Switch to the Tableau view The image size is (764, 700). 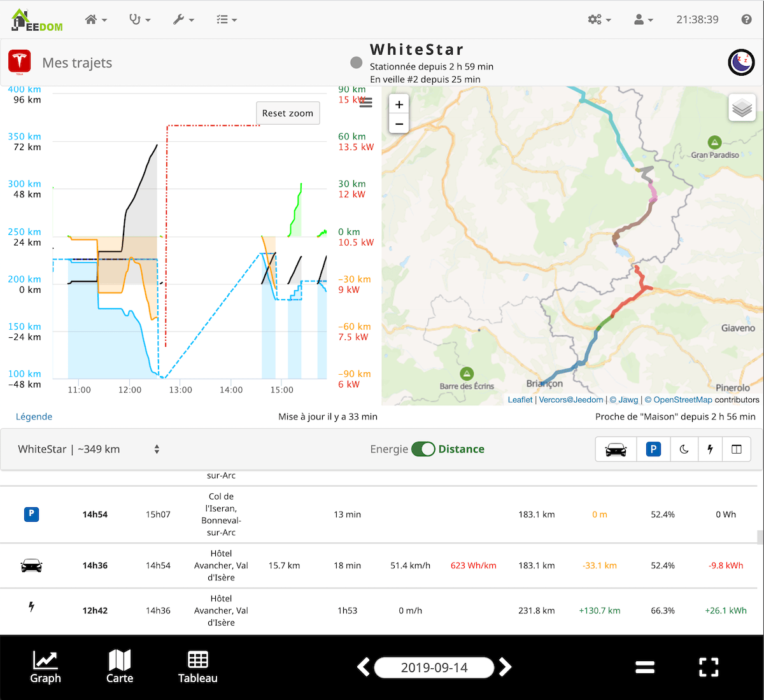pyautogui.click(x=197, y=667)
